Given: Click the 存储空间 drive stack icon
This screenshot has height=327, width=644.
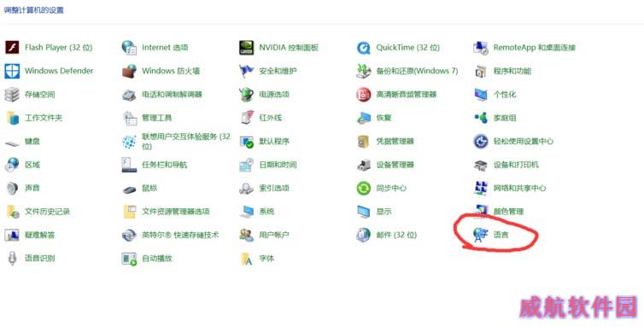Looking at the screenshot, I should pyautogui.click(x=12, y=95).
